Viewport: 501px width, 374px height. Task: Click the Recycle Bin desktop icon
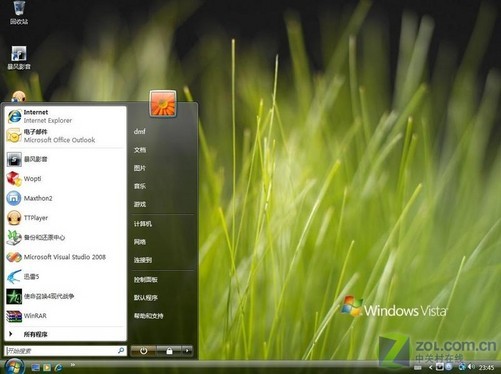click(19, 13)
